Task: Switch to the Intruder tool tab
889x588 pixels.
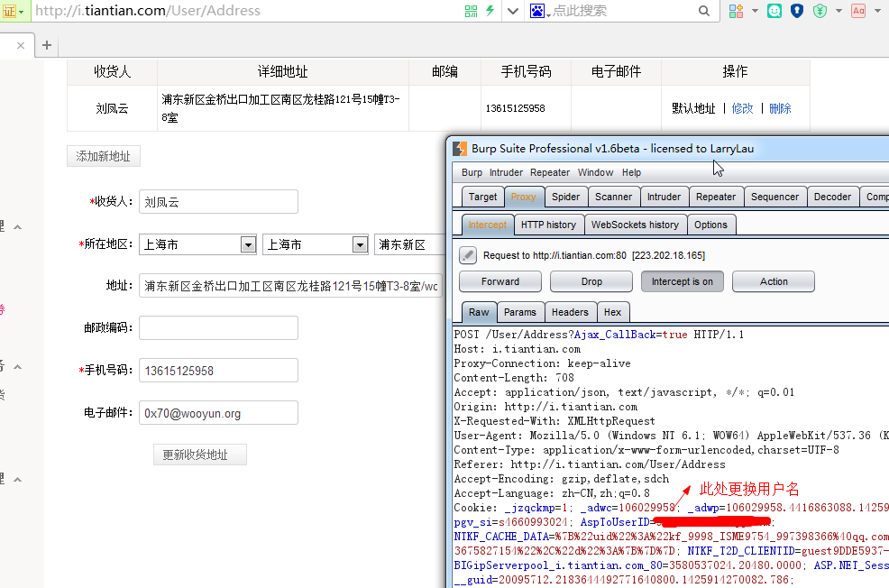Action: point(664,197)
